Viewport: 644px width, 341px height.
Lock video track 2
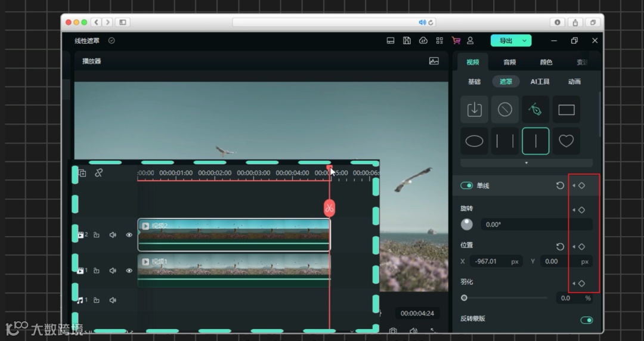96,235
